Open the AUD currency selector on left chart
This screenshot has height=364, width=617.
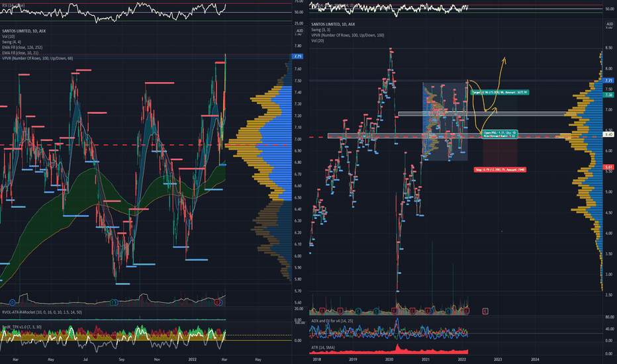coord(299,30)
